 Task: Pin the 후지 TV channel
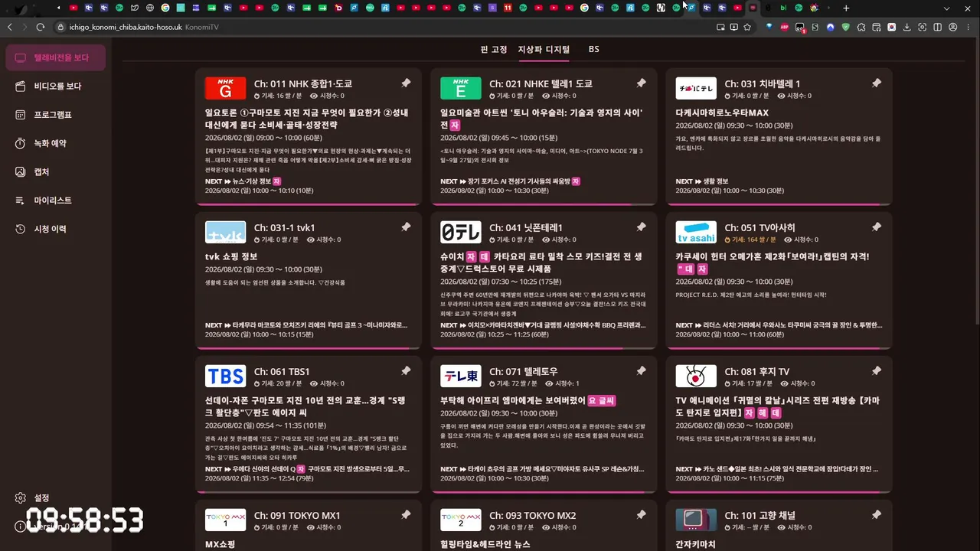[x=877, y=371]
